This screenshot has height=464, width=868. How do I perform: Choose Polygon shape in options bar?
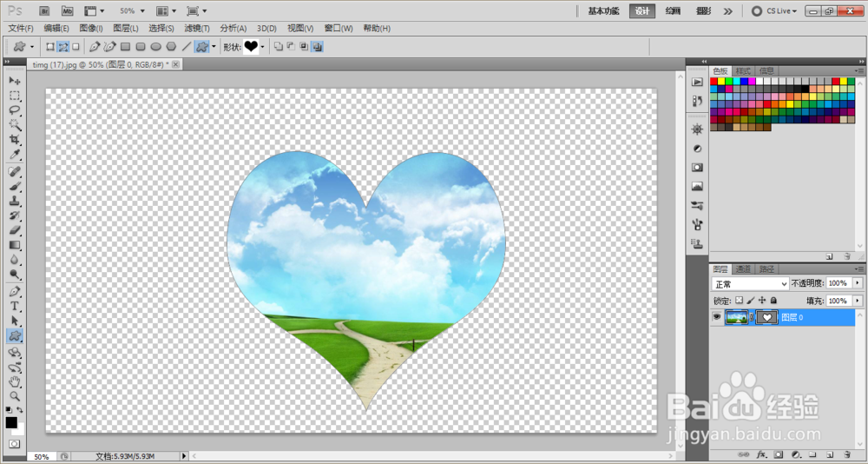click(172, 47)
